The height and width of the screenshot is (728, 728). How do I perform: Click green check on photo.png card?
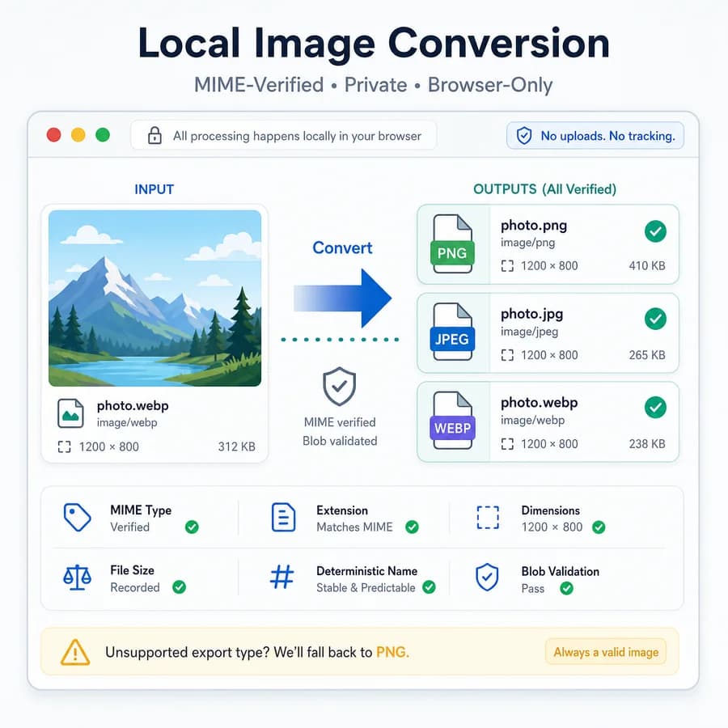[x=655, y=231]
